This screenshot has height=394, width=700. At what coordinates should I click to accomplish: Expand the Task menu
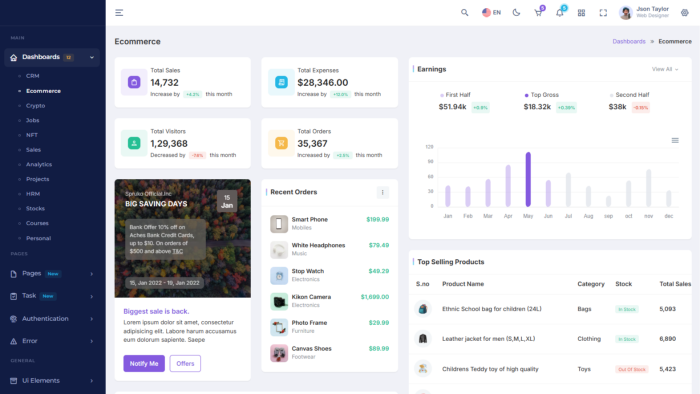[52, 296]
